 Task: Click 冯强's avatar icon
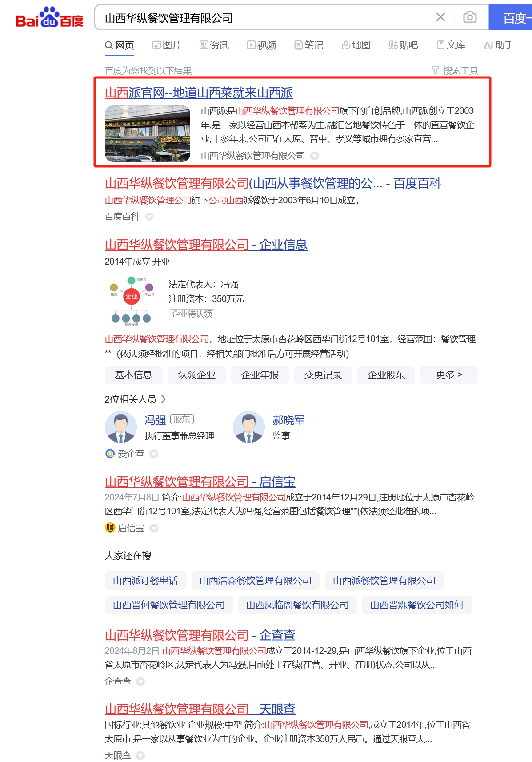121,427
